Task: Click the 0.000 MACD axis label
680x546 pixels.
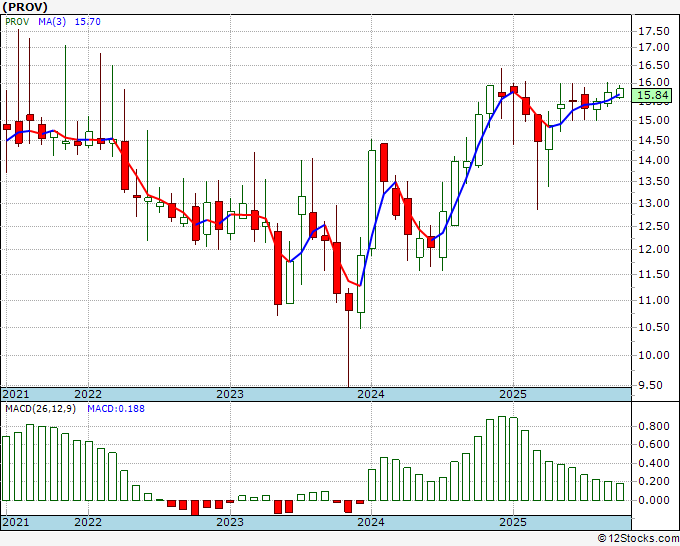Action: pos(654,500)
